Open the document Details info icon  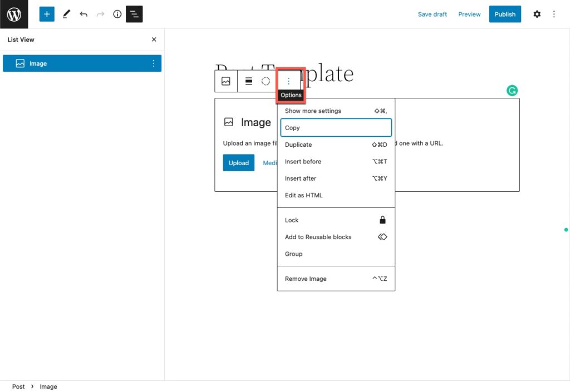[x=117, y=14]
